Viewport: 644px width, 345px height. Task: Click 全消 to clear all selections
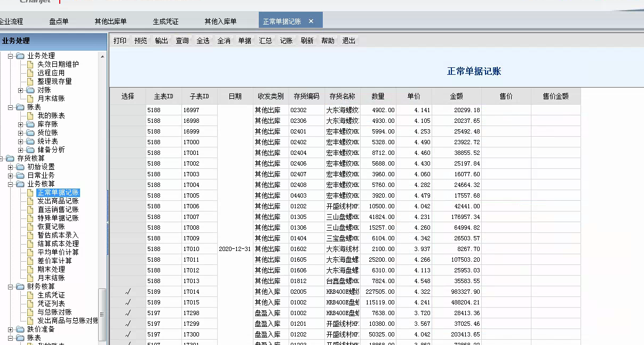click(x=224, y=41)
